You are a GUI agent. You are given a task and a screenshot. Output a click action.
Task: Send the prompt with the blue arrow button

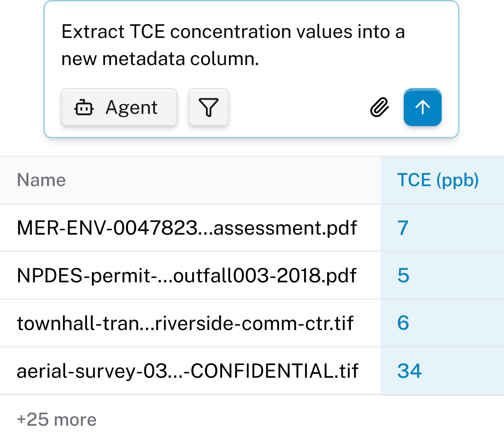coord(422,107)
